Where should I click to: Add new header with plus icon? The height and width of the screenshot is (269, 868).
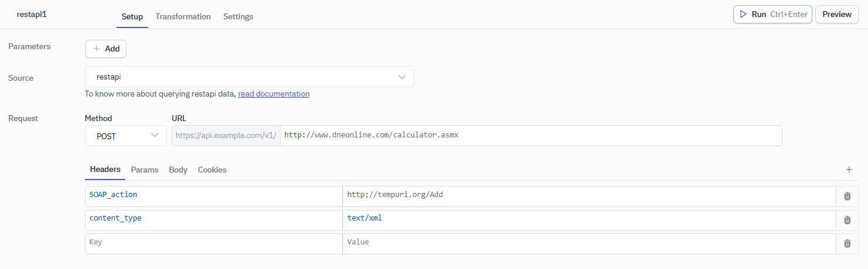point(849,170)
